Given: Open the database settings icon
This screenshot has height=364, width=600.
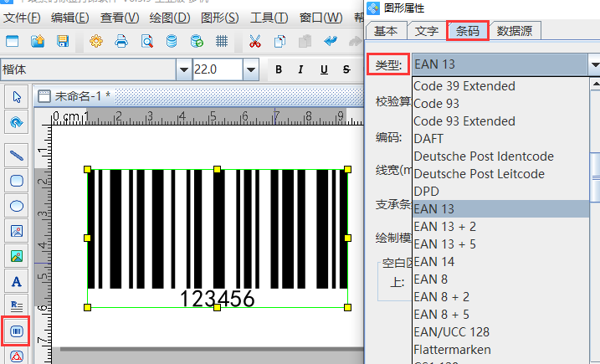Looking at the screenshot, I should point(172,41).
